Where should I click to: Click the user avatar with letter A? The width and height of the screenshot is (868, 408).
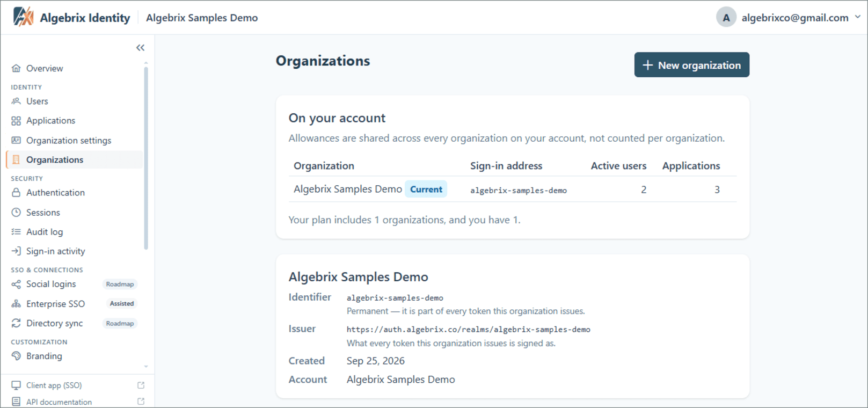click(726, 17)
